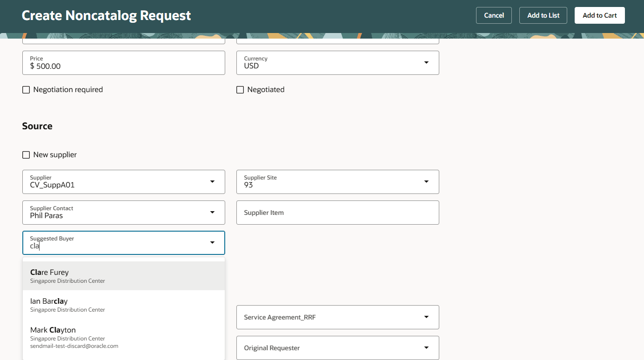Open the Currency dropdown
644x360 pixels.
(426, 62)
